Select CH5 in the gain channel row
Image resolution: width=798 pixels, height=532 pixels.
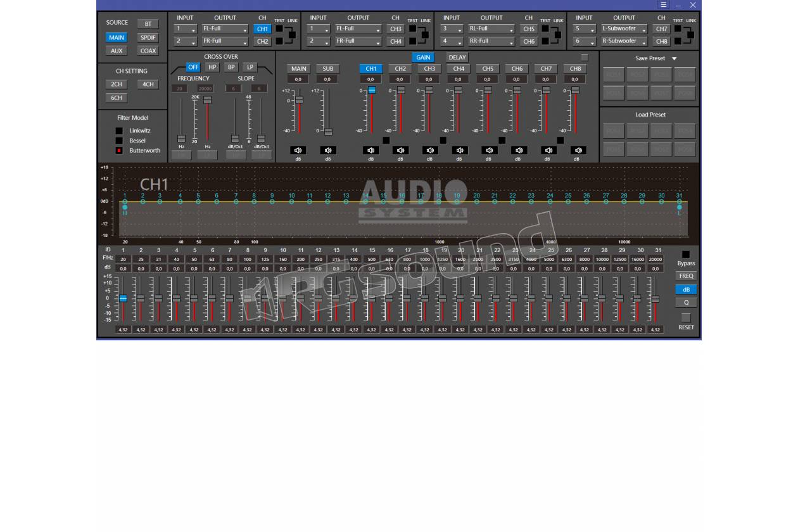coord(488,68)
